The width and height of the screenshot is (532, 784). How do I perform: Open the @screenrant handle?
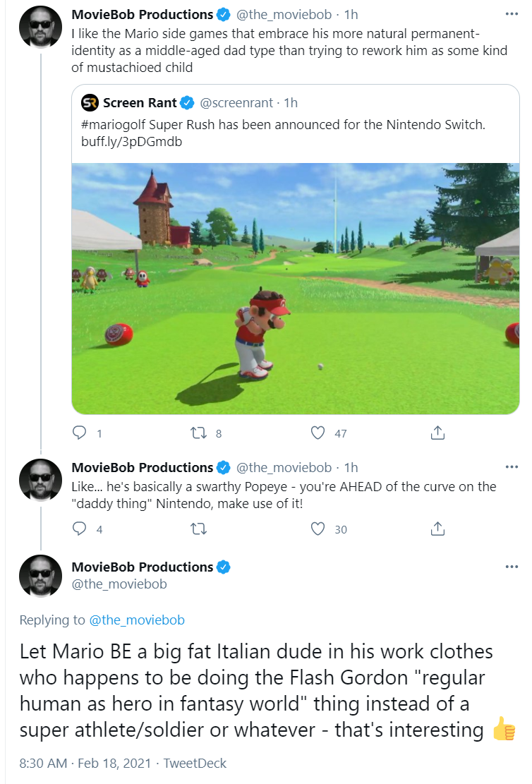236,102
